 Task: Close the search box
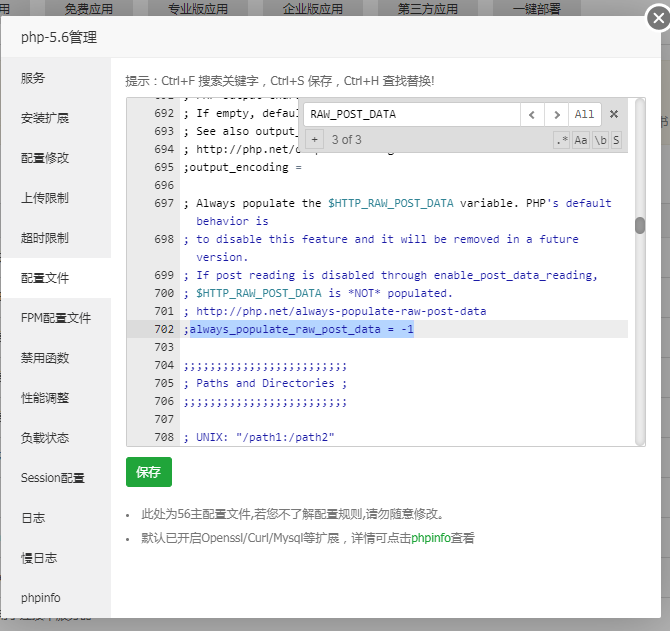(x=614, y=114)
